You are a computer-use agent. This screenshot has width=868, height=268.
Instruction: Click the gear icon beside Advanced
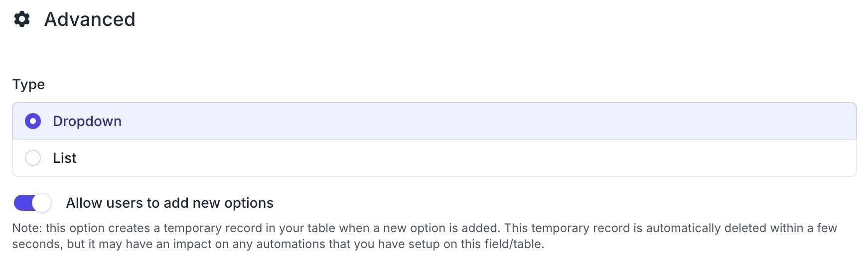[x=22, y=19]
